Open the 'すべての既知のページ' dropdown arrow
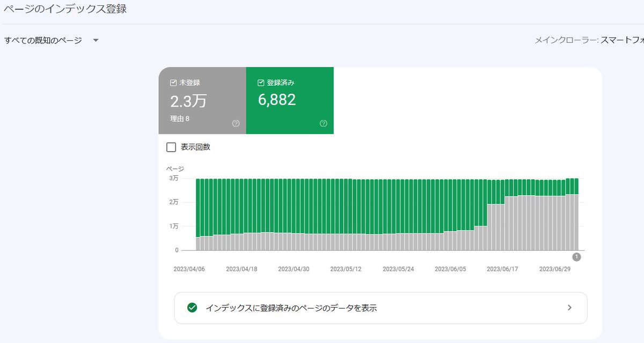644x343 pixels. click(x=96, y=41)
